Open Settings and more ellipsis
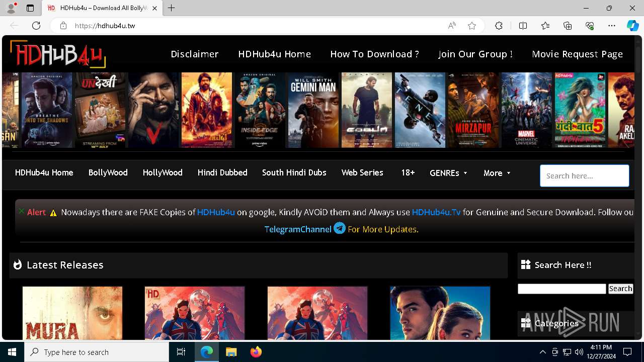The height and width of the screenshot is (362, 644). [x=612, y=26]
